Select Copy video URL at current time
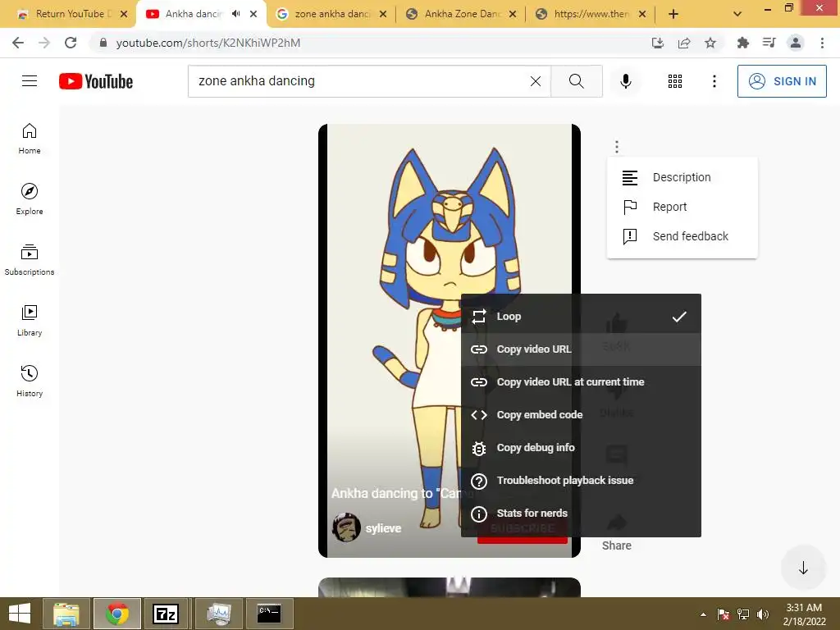 (x=581, y=382)
